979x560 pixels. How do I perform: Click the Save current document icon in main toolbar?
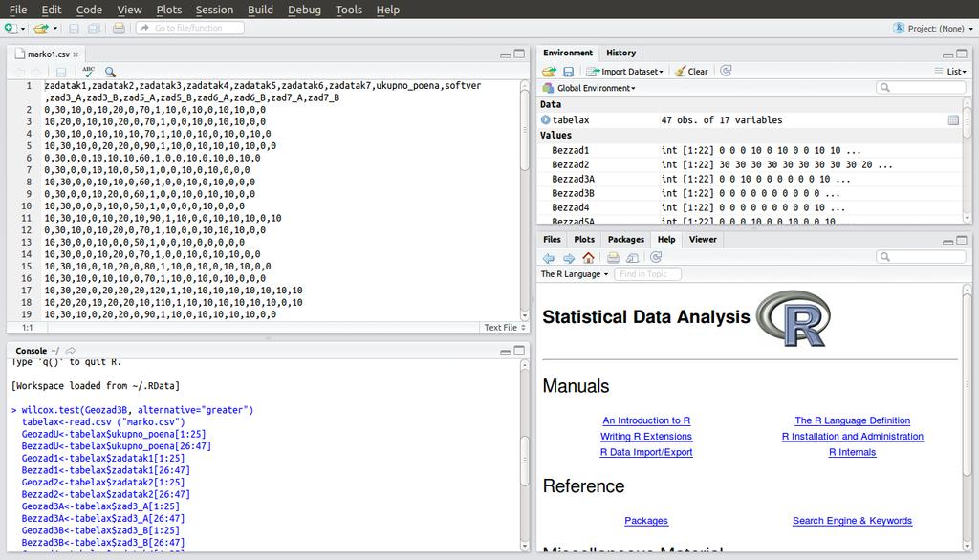click(74, 28)
